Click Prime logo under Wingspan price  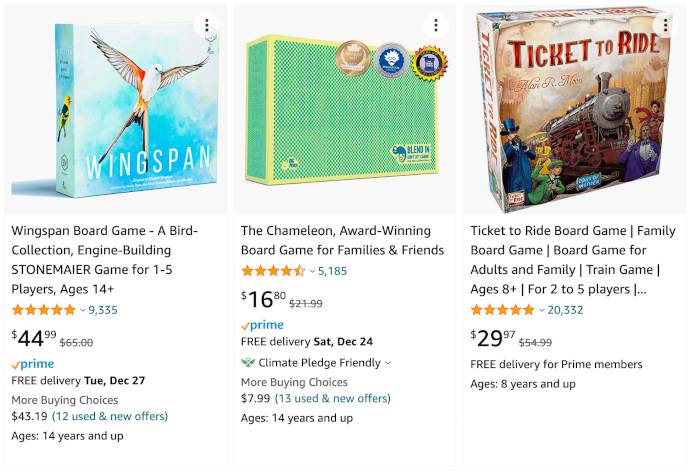(33, 365)
